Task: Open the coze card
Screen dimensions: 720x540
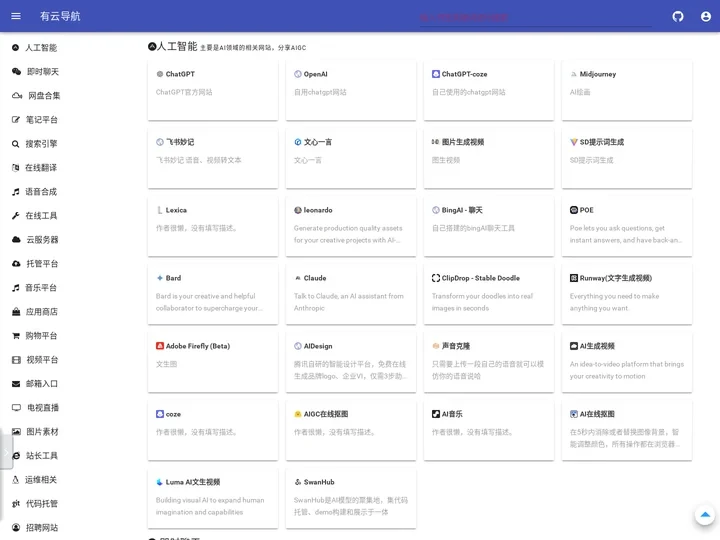Action: point(213,430)
